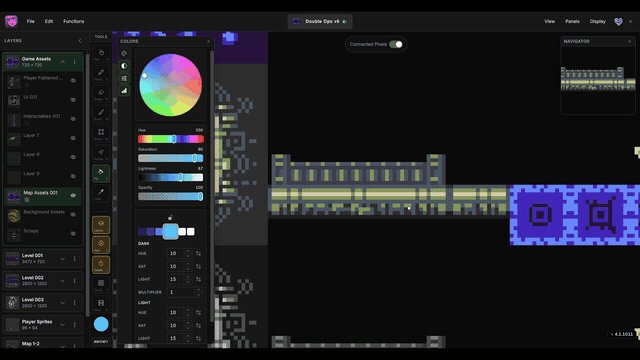
Task: Click the heart icon in top bar
Action: click(618, 21)
